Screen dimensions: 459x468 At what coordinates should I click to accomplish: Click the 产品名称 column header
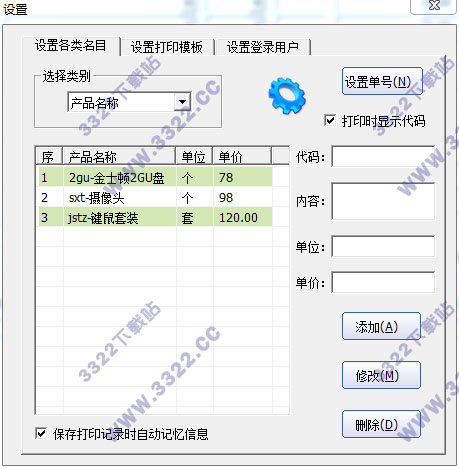pyautogui.click(x=119, y=156)
